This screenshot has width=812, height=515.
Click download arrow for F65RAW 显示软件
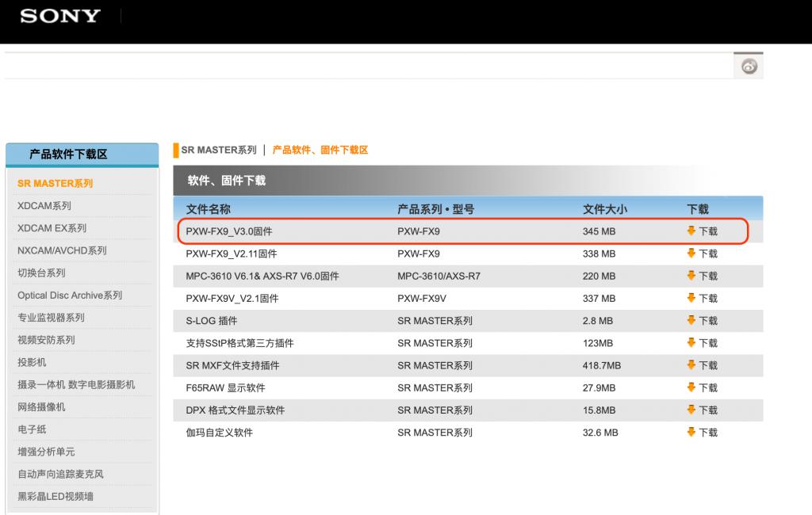[691, 387]
